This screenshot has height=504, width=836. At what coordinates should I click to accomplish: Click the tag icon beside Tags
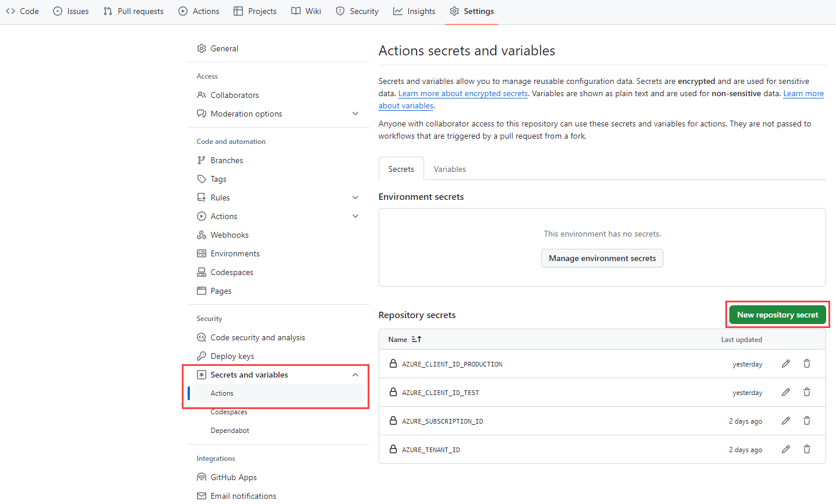coord(202,179)
